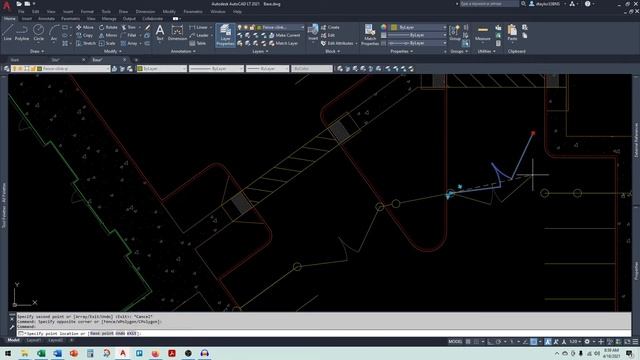Toggle grid display in status bar
Viewport: 640px width, 360px height.
[x=468, y=342]
